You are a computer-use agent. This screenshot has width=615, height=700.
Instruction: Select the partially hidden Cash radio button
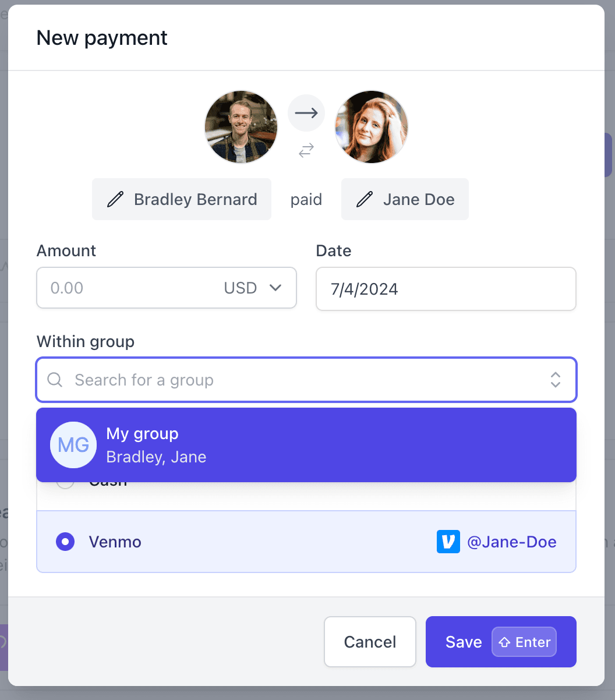pos(65,483)
